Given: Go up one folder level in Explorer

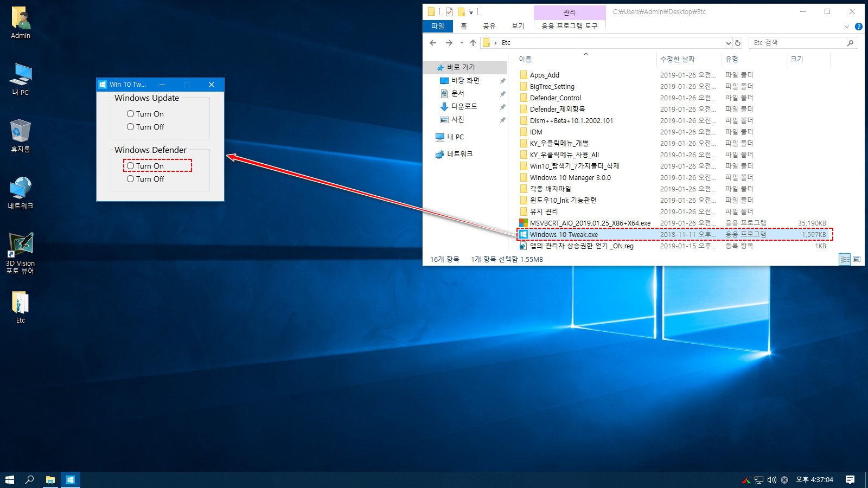Looking at the screenshot, I should (x=473, y=43).
